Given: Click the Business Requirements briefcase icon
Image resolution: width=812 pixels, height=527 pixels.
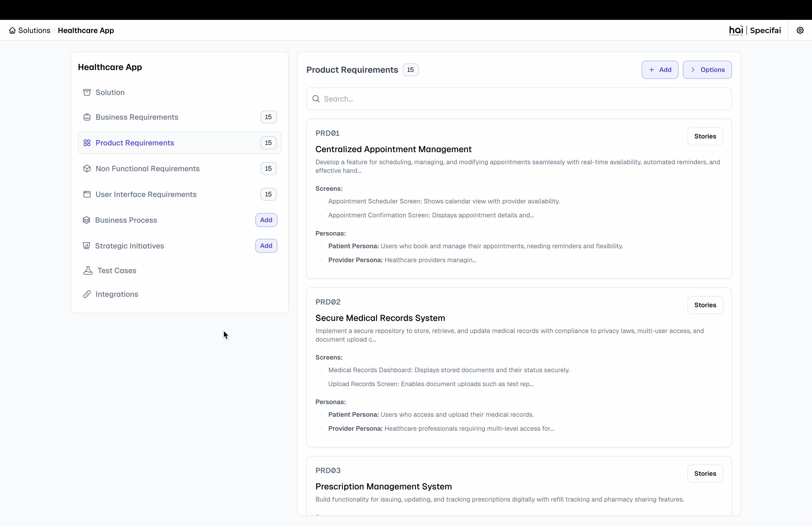Looking at the screenshot, I should (x=87, y=117).
